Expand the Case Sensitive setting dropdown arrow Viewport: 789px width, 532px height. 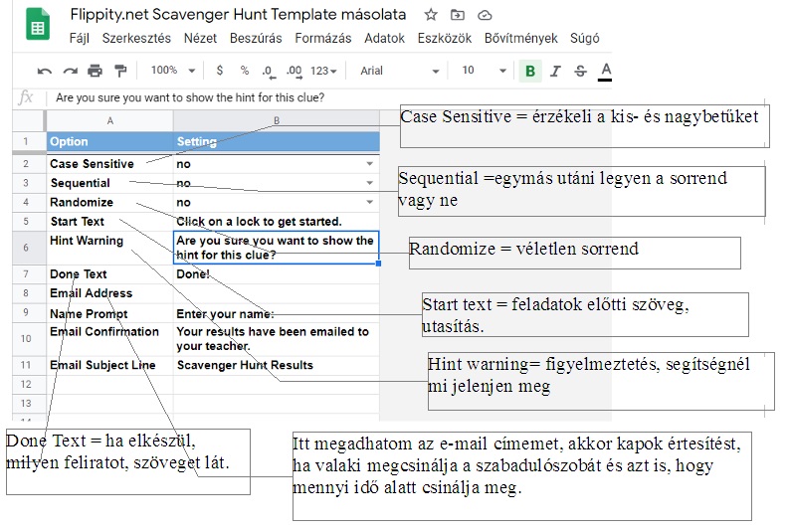pos(369,164)
